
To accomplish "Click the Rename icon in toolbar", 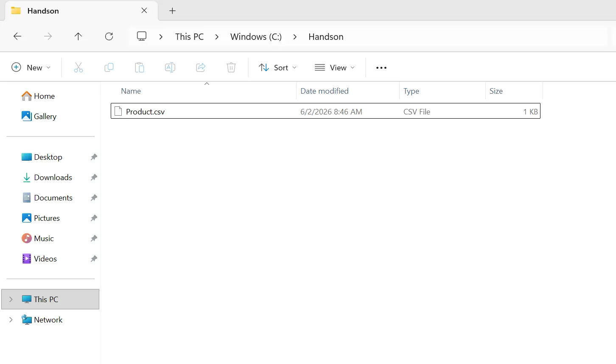I will 170,67.
